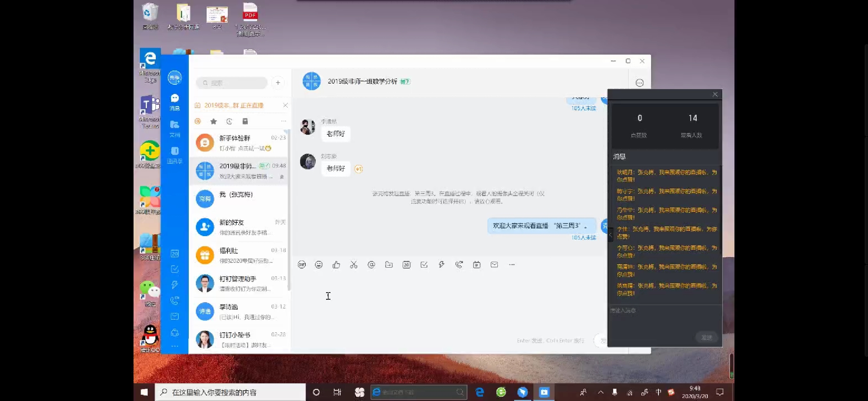Expand more options in chat input toolbar
The image size is (868, 401).
tap(512, 265)
